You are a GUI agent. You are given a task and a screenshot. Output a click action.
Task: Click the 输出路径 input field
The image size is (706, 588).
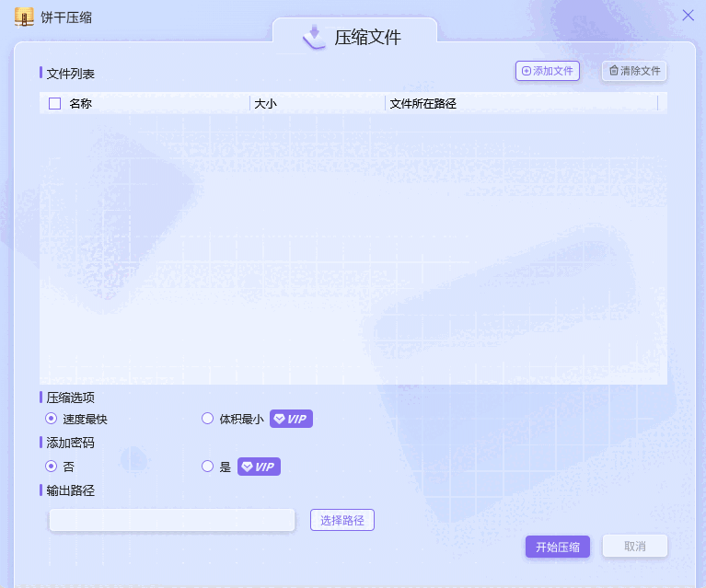pyautogui.click(x=172, y=520)
